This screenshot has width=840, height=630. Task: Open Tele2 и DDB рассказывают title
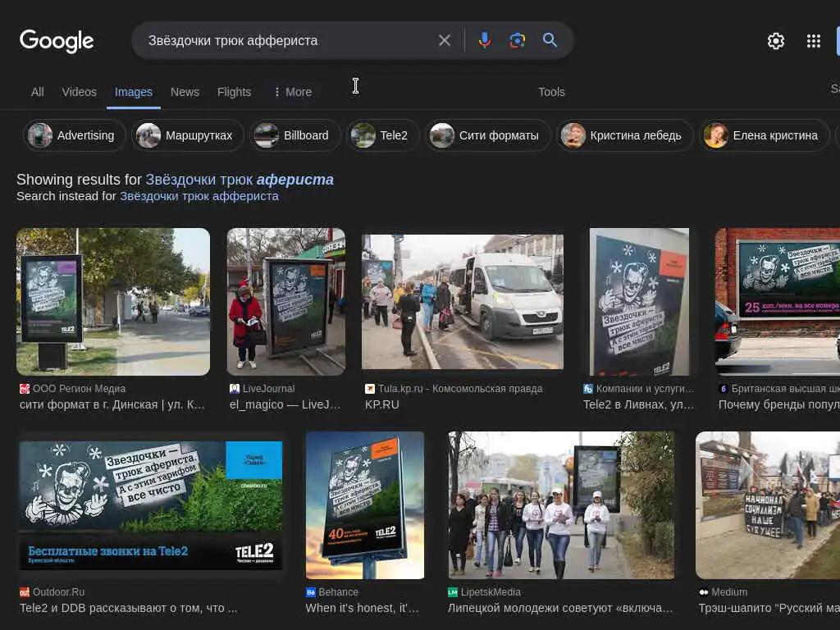[129, 609]
